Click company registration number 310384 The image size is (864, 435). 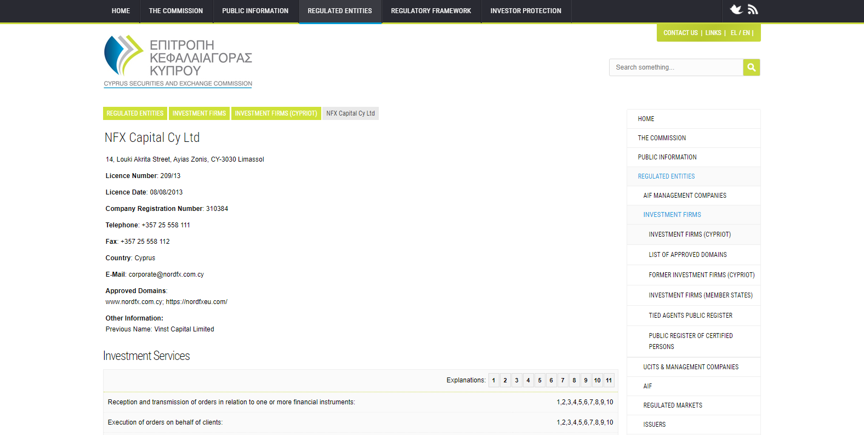tap(217, 209)
